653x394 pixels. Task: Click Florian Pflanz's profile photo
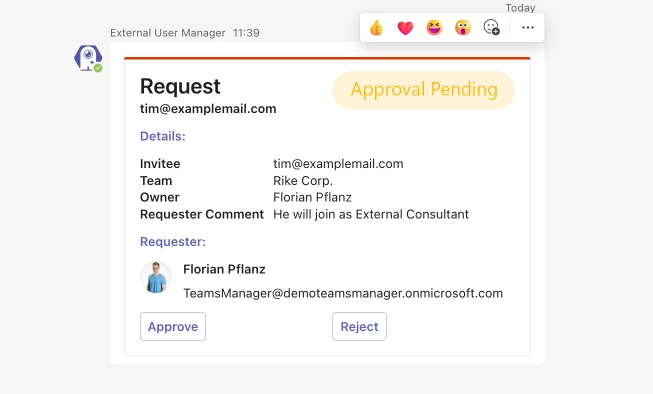156,277
